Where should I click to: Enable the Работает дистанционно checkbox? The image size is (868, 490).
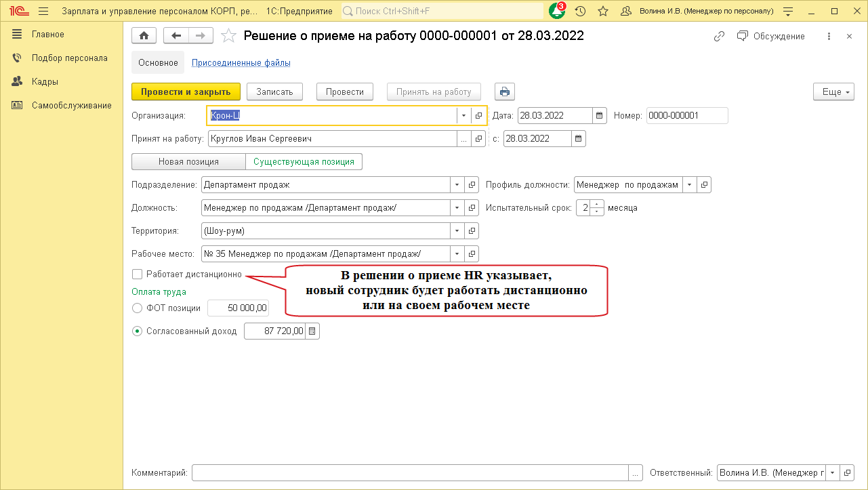point(138,274)
